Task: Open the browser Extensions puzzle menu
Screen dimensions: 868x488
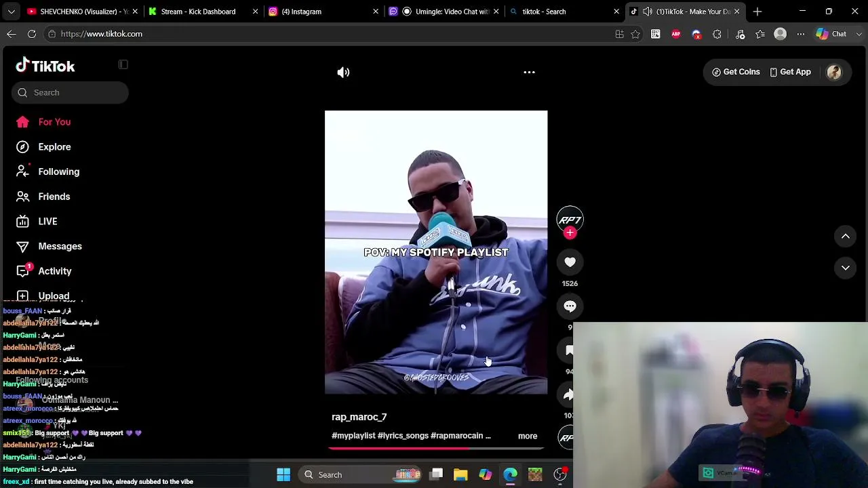Action: [717, 34]
